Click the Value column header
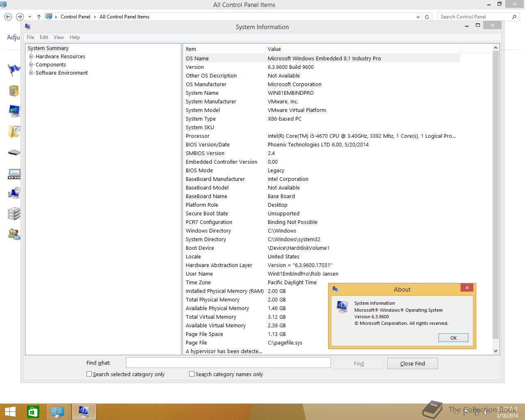Screen dimensions: 525x420 [363, 49]
